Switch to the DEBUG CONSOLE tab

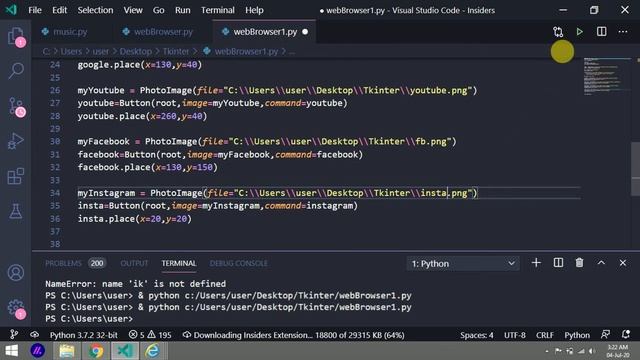[239, 263]
